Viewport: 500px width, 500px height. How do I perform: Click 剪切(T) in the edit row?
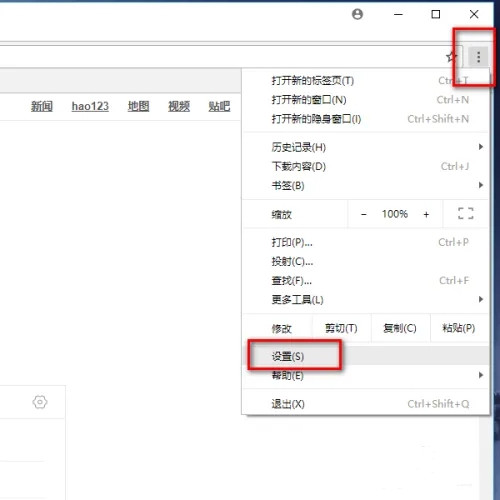tap(341, 328)
